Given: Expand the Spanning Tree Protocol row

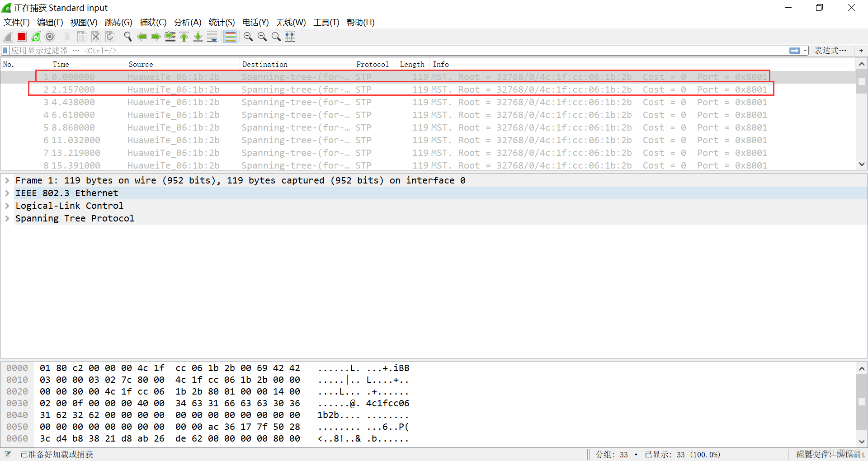Looking at the screenshot, I should pyautogui.click(x=7, y=218).
